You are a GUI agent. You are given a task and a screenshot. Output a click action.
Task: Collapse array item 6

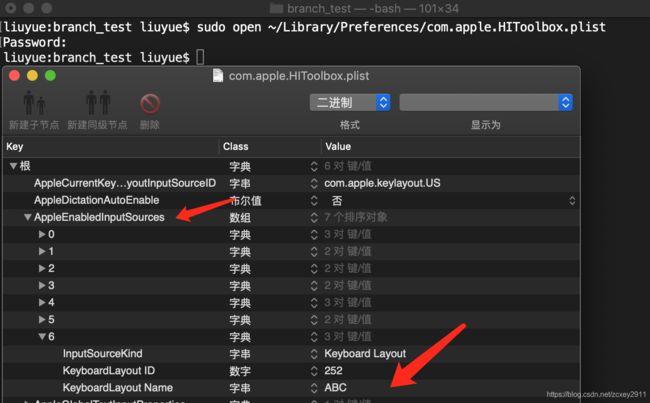coord(42,336)
